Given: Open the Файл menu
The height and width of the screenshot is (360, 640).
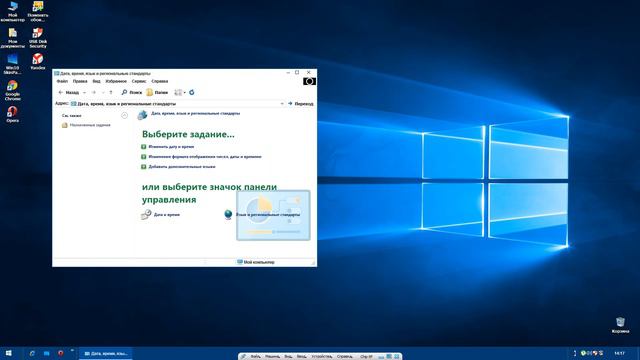Looking at the screenshot, I should click(x=62, y=81).
